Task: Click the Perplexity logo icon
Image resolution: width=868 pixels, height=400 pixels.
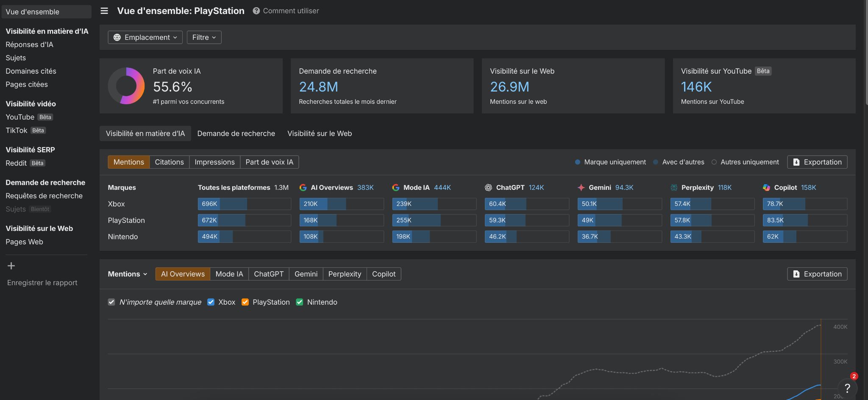Action: click(674, 187)
